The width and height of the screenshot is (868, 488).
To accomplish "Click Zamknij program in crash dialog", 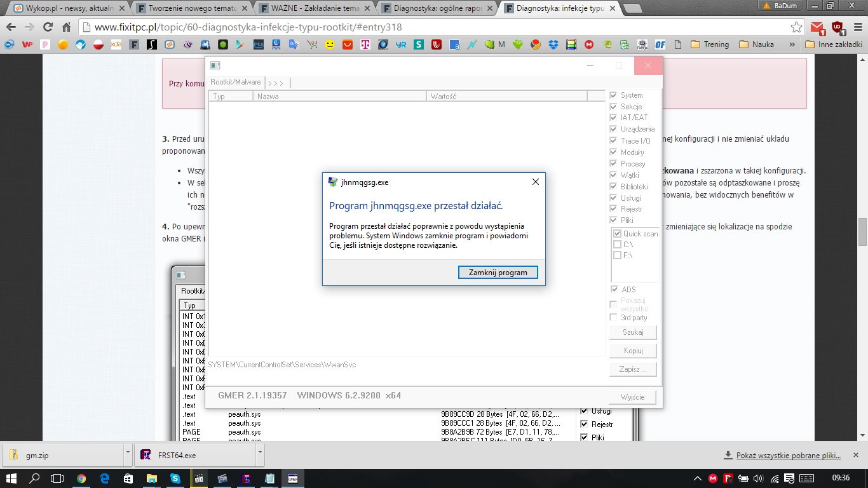I will point(498,273).
